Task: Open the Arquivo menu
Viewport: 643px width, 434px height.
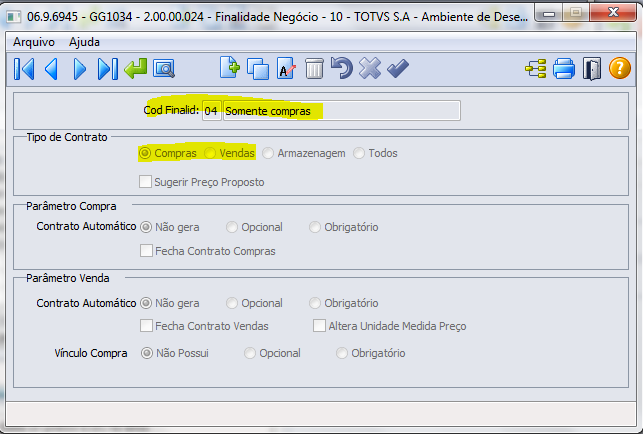Action: point(35,42)
